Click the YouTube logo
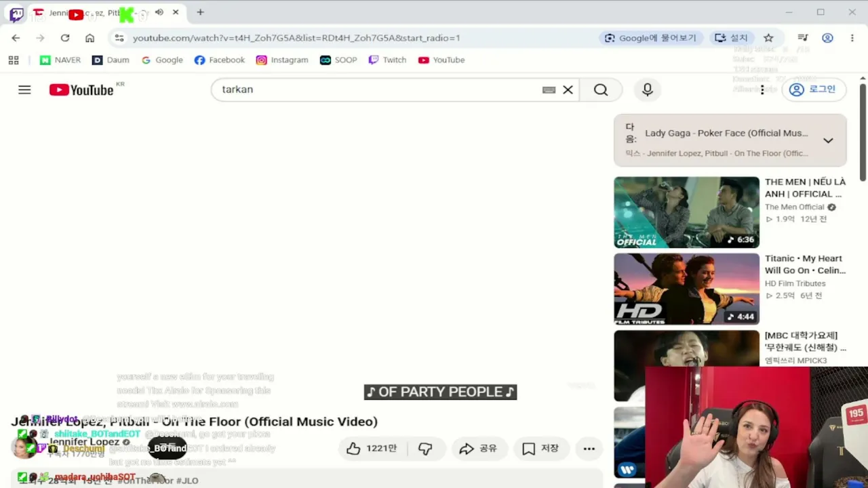 point(81,89)
